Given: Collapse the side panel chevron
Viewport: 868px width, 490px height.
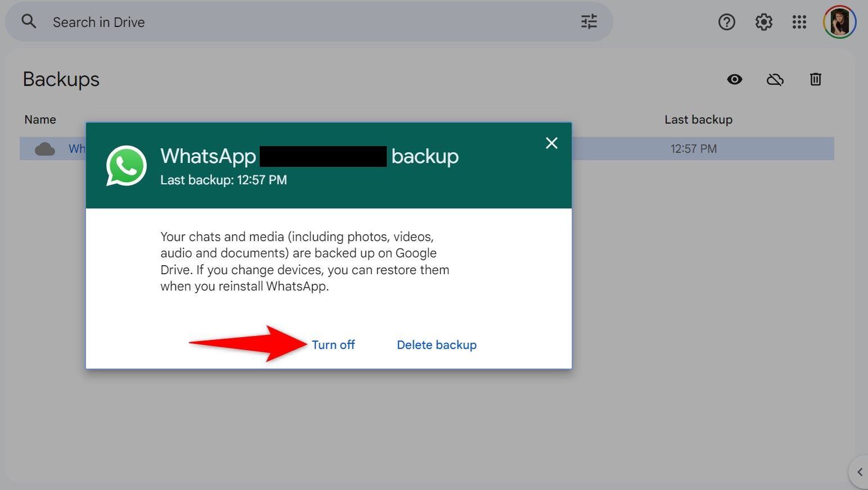Looking at the screenshot, I should click(x=859, y=472).
